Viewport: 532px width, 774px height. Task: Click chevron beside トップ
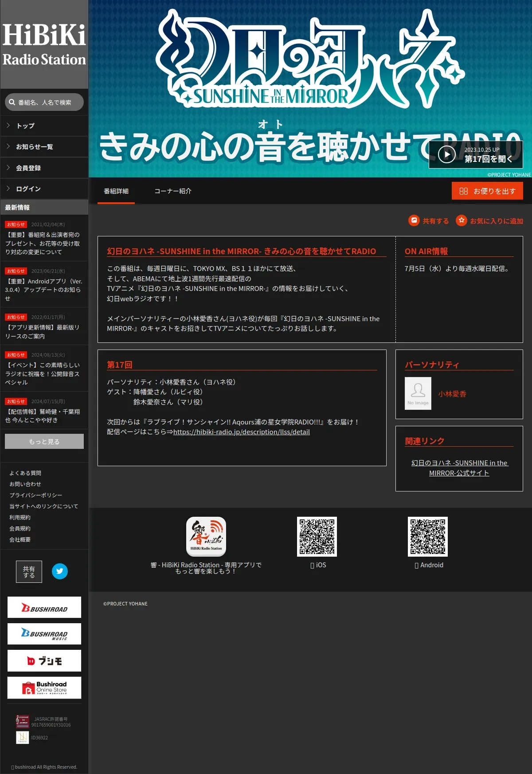pos(8,126)
